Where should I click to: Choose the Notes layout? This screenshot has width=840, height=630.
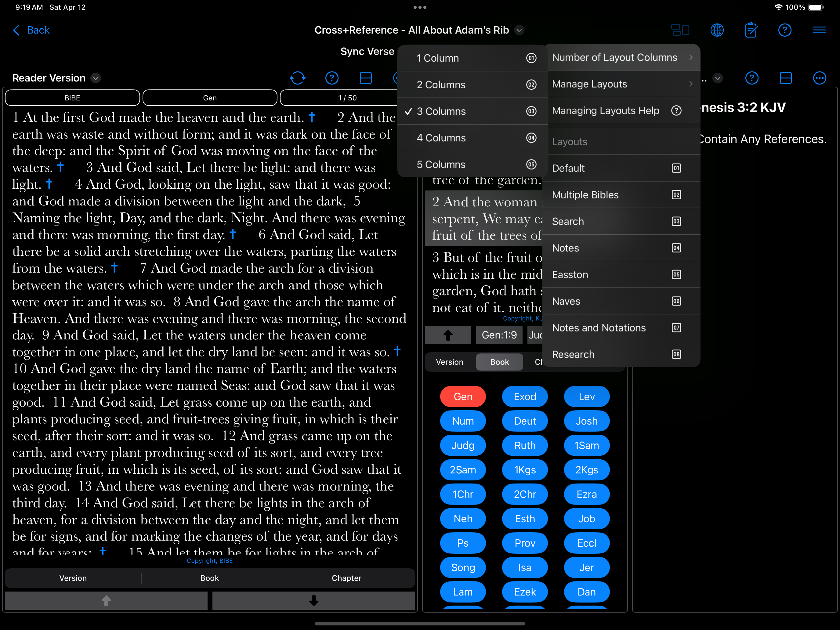click(x=622, y=248)
